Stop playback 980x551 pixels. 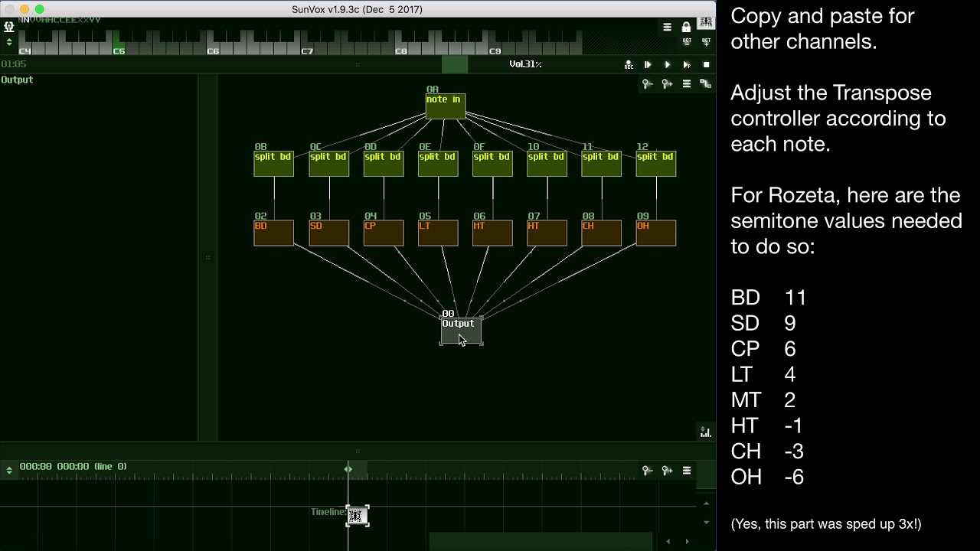click(x=706, y=65)
